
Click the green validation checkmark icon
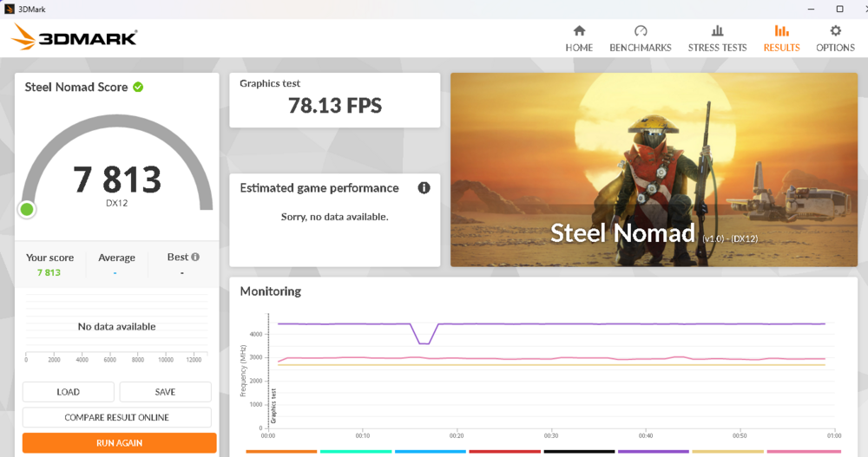coord(138,87)
